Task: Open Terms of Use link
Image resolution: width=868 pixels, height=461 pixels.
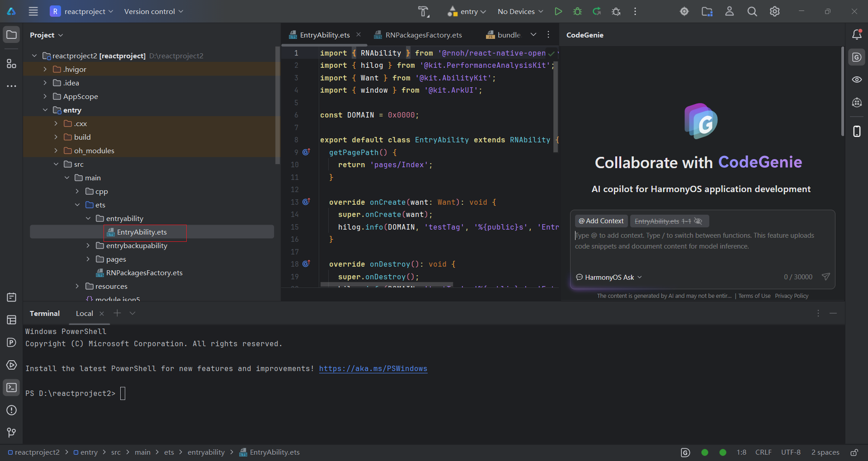Action: 755,296
